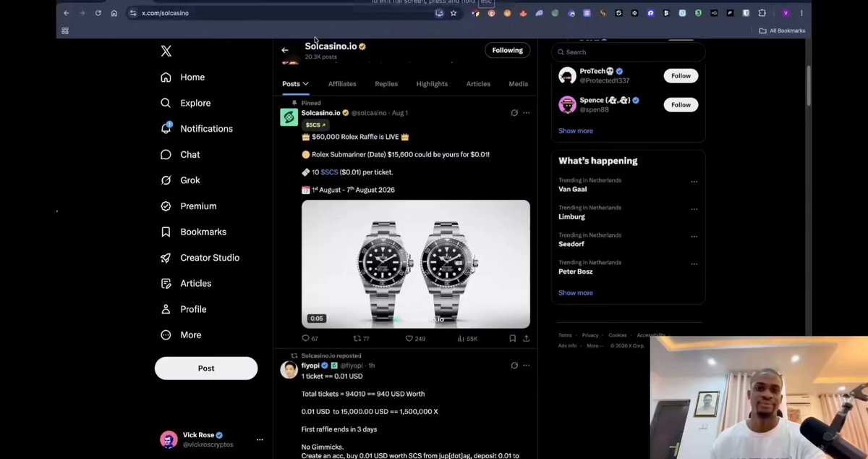
Task: Switch to the Highlights tab
Action: pyautogui.click(x=432, y=84)
